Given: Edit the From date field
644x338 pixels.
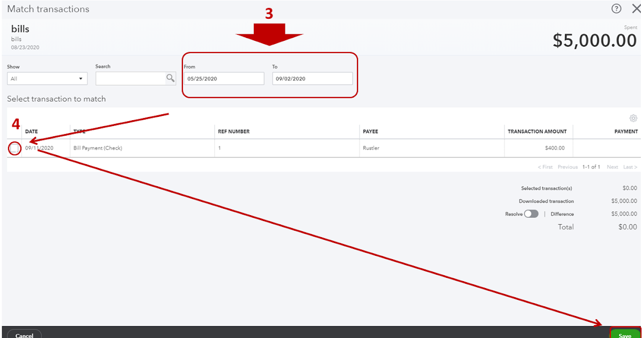Looking at the screenshot, I should tap(224, 78).
